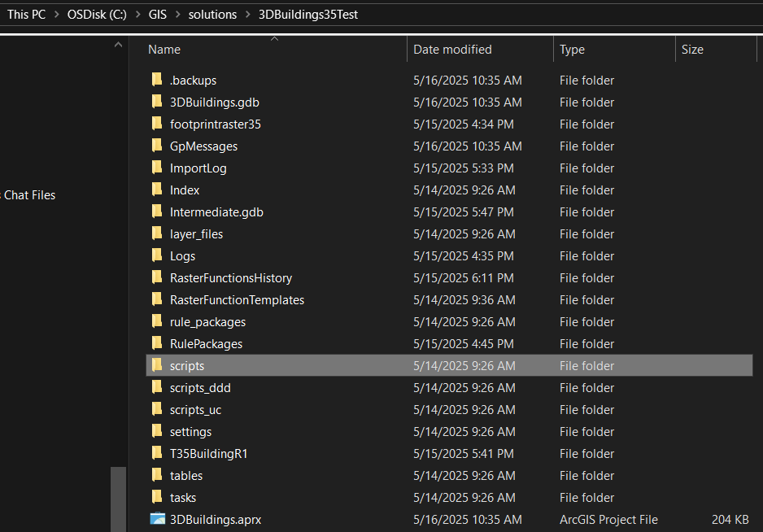Open the T35BuildingR1 folder icon
Screen dimensions: 763x532
coord(157,453)
